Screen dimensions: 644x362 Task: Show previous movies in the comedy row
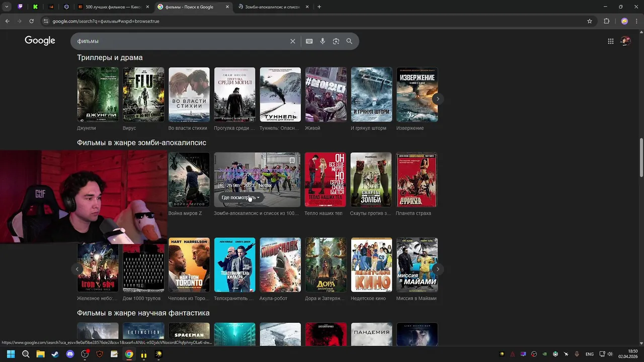click(x=77, y=269)
